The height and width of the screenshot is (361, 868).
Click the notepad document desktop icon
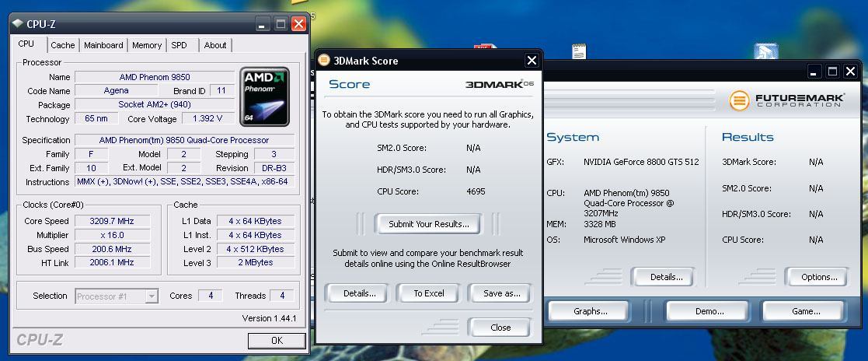tap(579, 51)
